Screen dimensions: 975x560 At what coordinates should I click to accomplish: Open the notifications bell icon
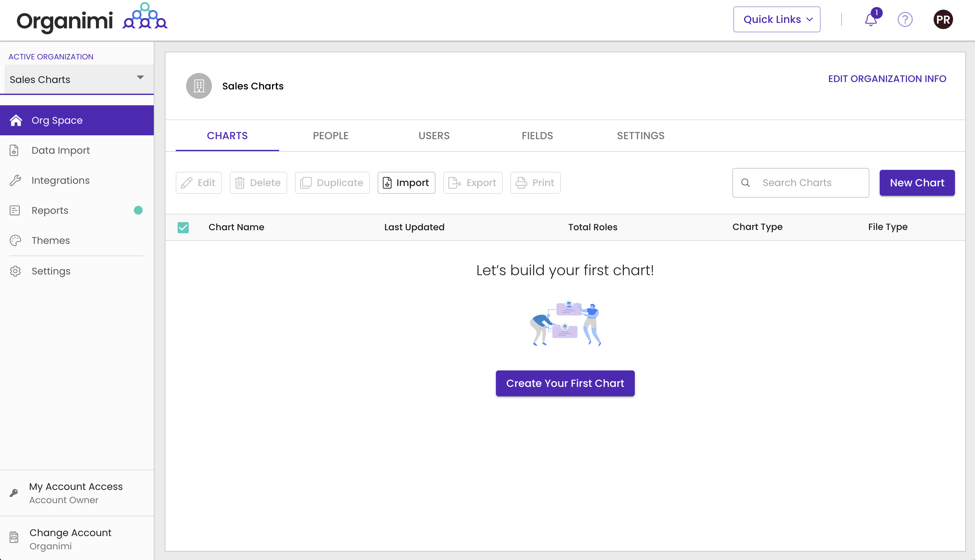(871, 19)
